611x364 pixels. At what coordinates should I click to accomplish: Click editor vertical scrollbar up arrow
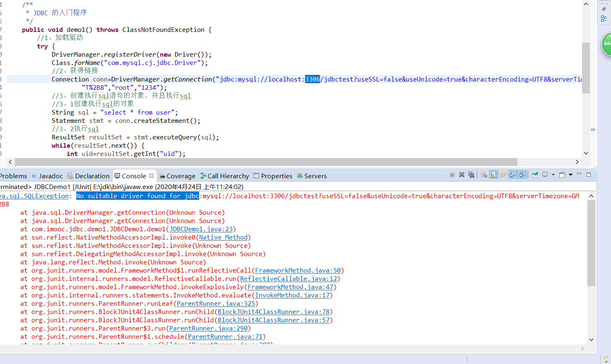click(x=586, y=4)
